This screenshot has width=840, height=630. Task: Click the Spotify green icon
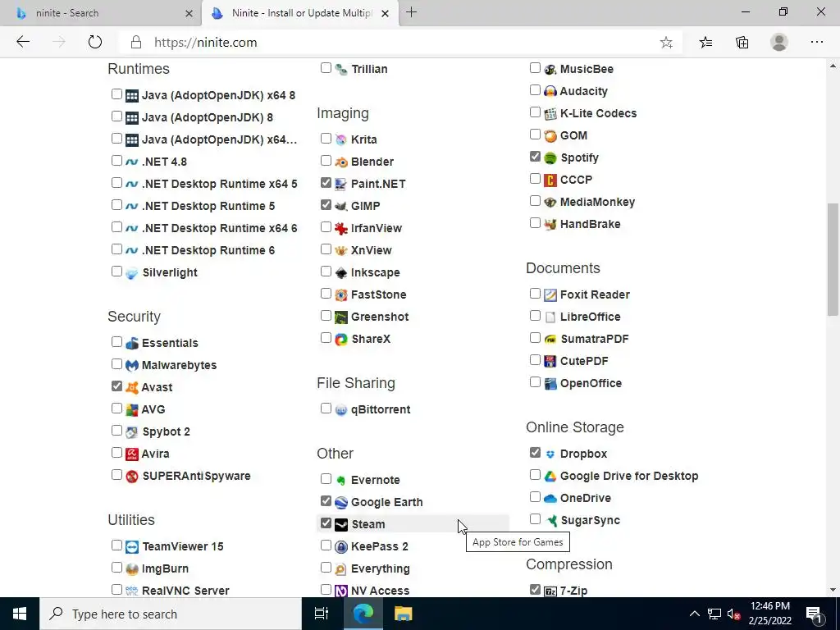[x=550, y=158]
